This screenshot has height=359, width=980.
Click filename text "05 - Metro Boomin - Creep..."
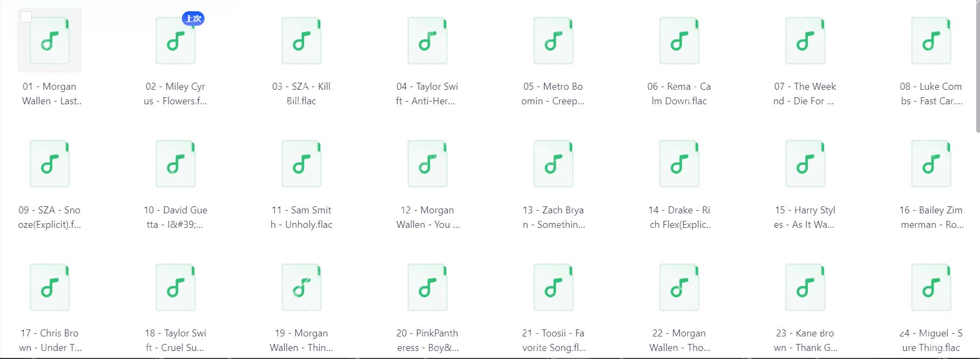[553, 94]
